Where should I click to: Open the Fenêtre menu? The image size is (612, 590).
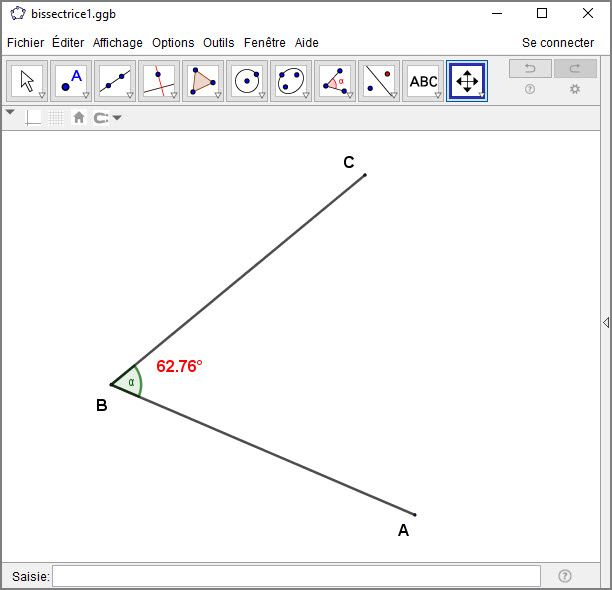(x=265, y=43)
